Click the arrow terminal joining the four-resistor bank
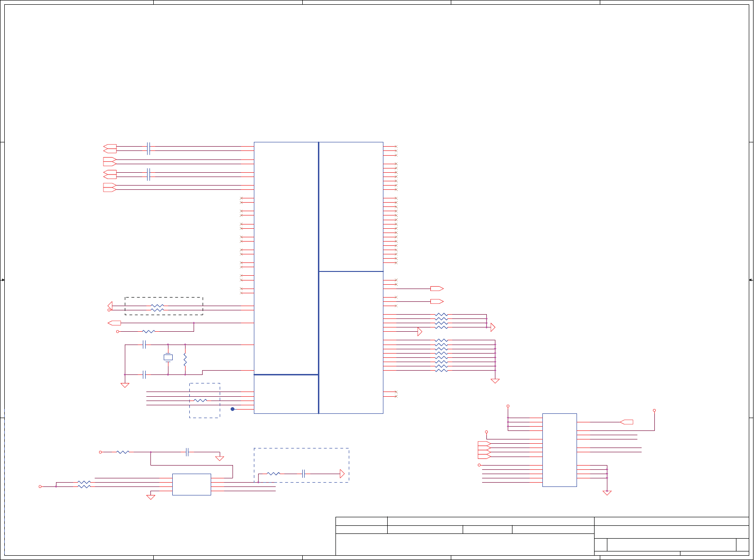 [493, 327]
